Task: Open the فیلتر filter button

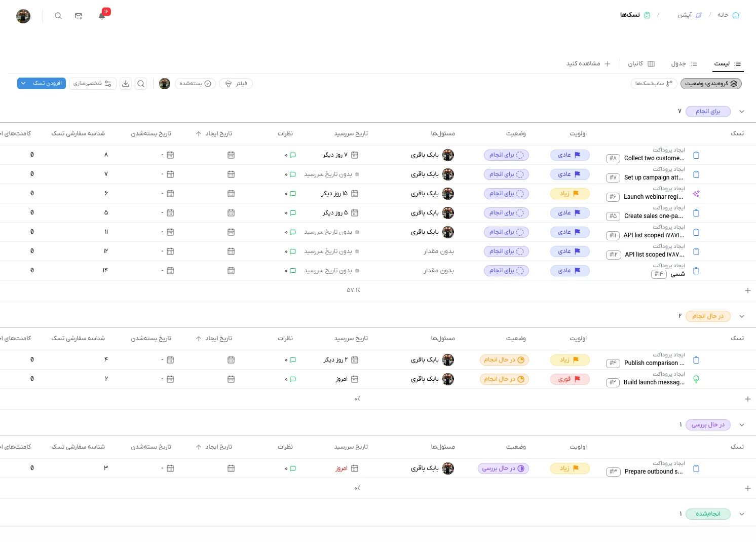Action: (x=236, y=84)
